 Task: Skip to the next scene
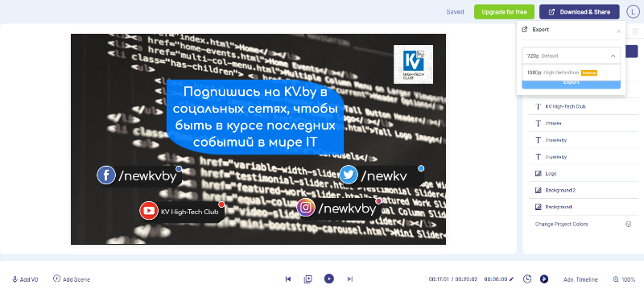(x=350, y=279)
